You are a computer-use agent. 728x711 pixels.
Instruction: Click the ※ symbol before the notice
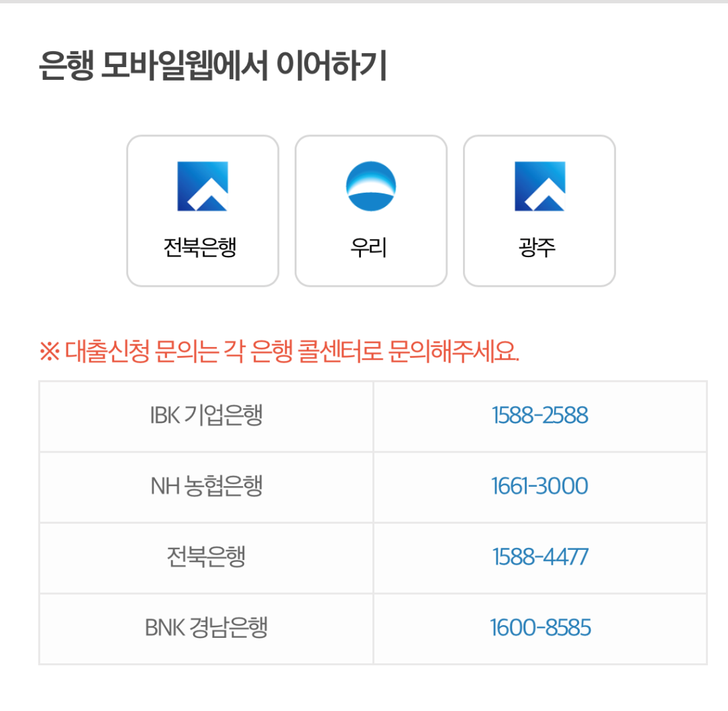pos(49,352)
